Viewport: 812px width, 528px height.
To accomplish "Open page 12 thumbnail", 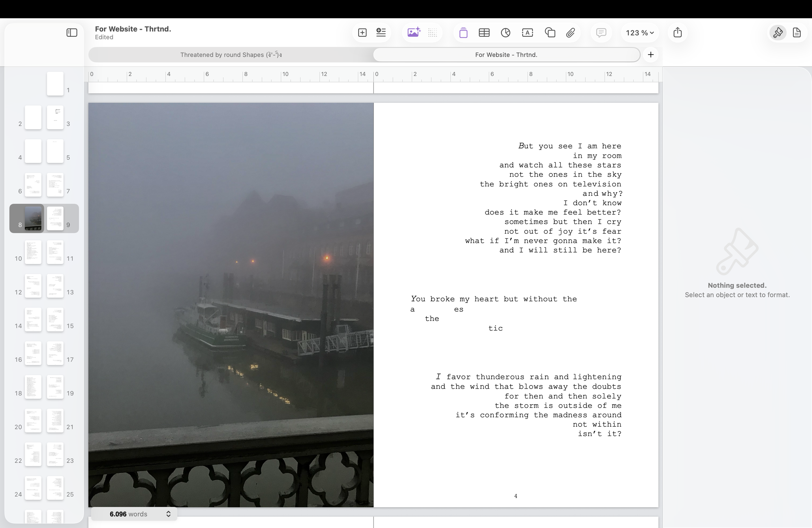I will click(x=33, y=286).
